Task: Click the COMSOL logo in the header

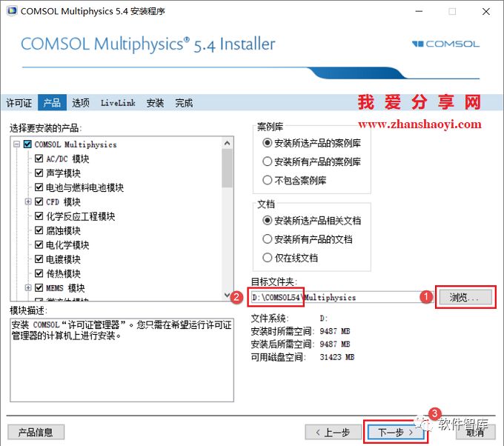Action: tap(446, 44)
